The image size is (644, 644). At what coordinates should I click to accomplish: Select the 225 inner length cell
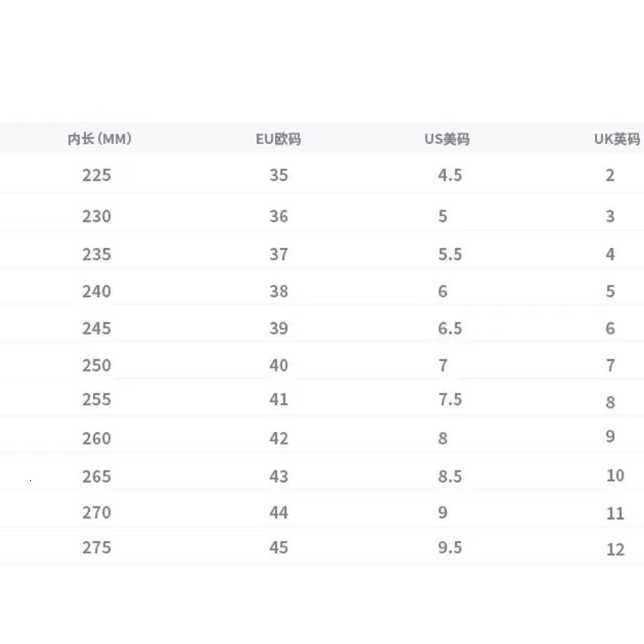pos(97,175)
